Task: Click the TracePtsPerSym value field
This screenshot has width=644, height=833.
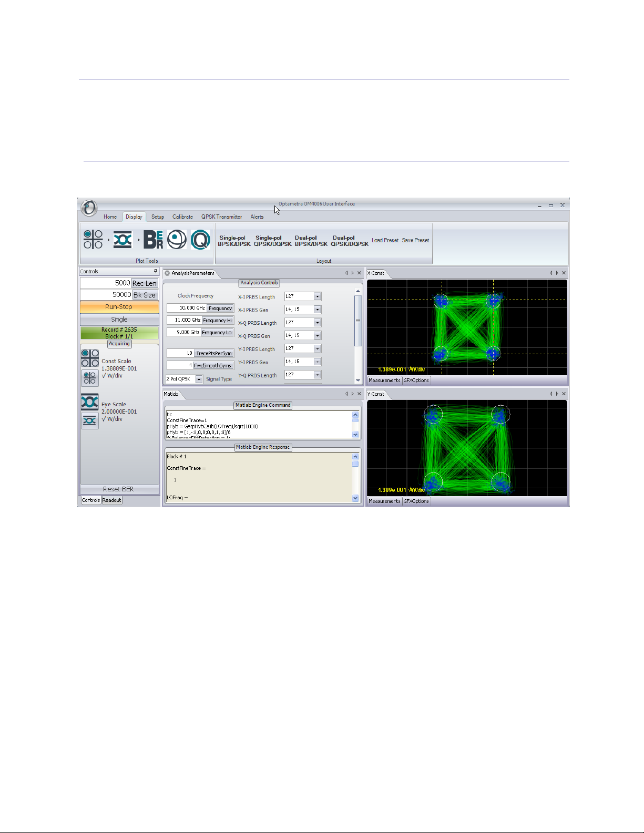Action: point(180,353)
